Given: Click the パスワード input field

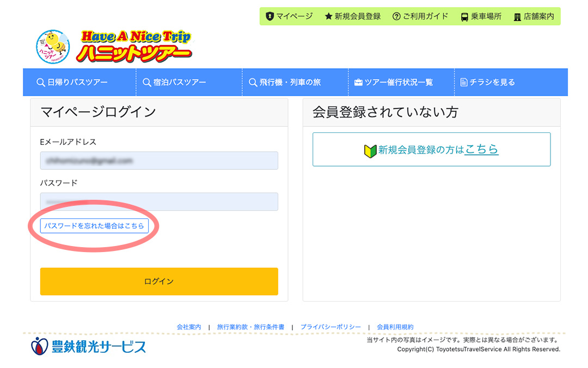Looking at the screenshot, I should (x=158, y=201).
